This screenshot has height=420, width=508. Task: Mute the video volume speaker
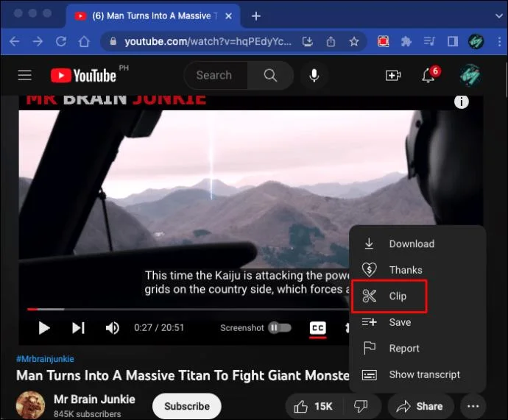113,328
